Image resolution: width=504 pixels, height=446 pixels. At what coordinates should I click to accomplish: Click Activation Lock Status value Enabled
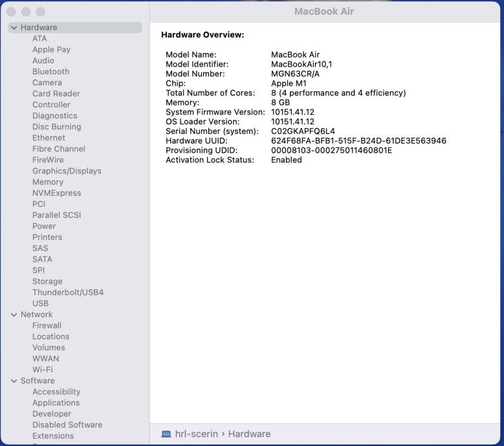click(x=287, y=160)
